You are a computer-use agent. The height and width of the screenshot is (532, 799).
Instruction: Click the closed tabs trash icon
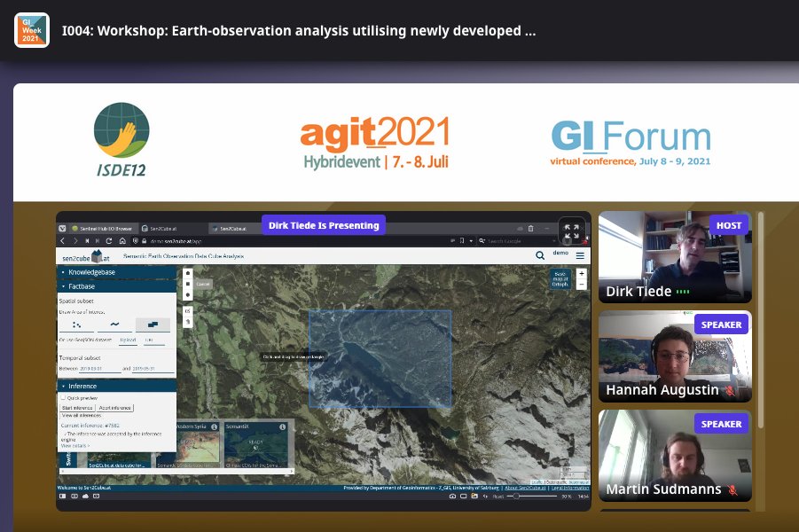coord(530,228)
